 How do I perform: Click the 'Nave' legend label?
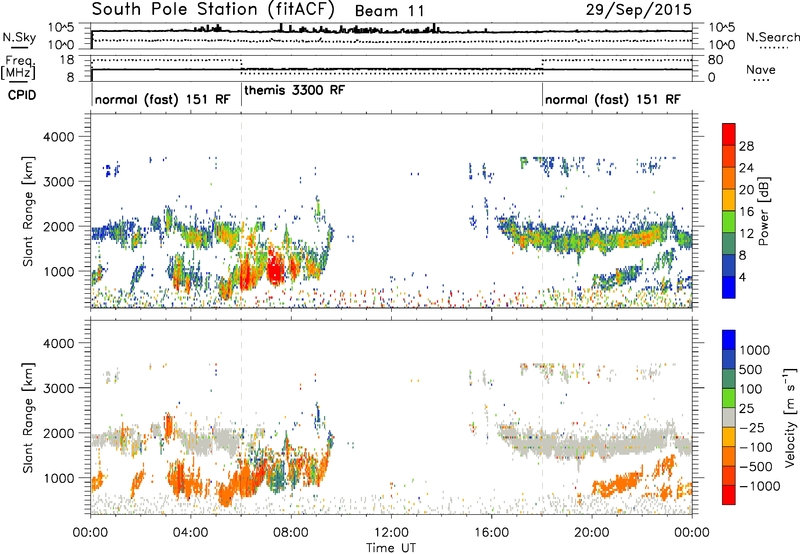pyautogui.click(x=761, y=69)
